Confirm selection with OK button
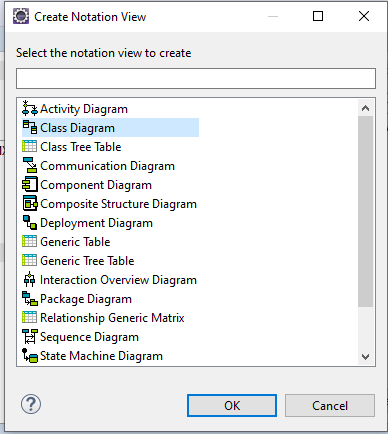This screenshot has width=388, height=436. 232,406
